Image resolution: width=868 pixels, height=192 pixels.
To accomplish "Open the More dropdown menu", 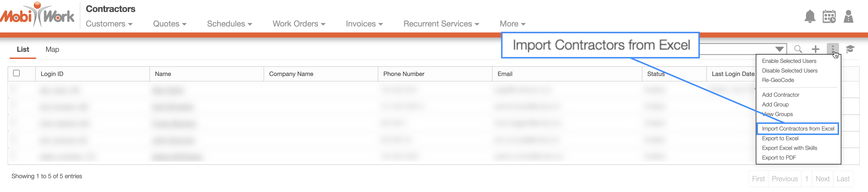I will tap(512, 24).
